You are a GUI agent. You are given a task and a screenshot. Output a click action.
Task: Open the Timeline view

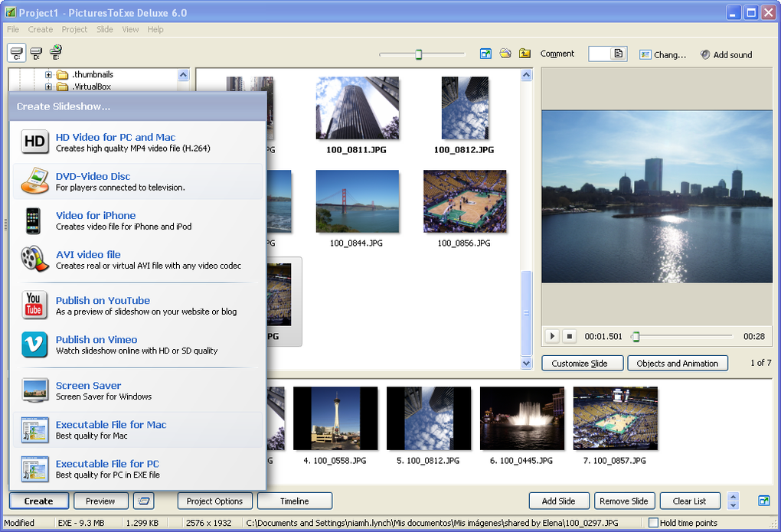[x=294, y=501]
